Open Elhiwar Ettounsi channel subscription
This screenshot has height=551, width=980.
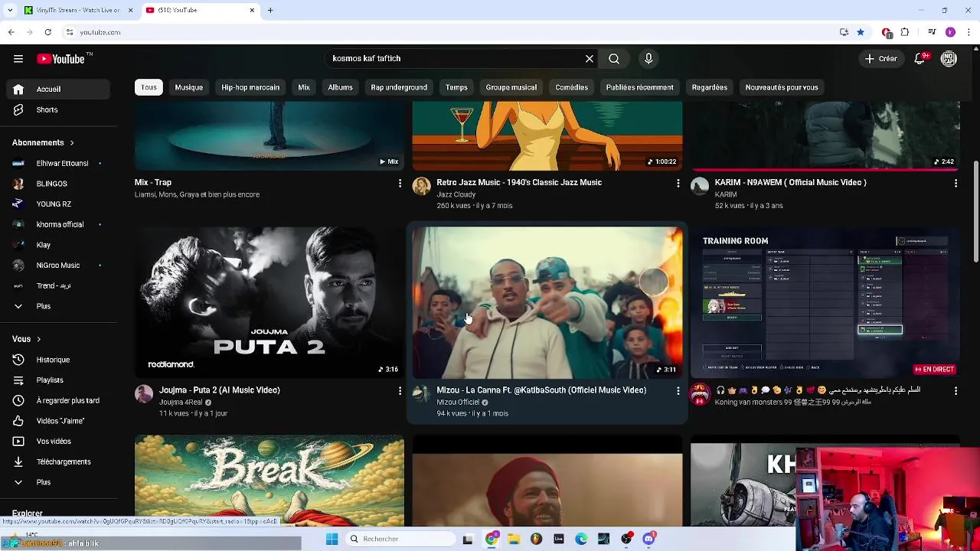pos(60,164)
